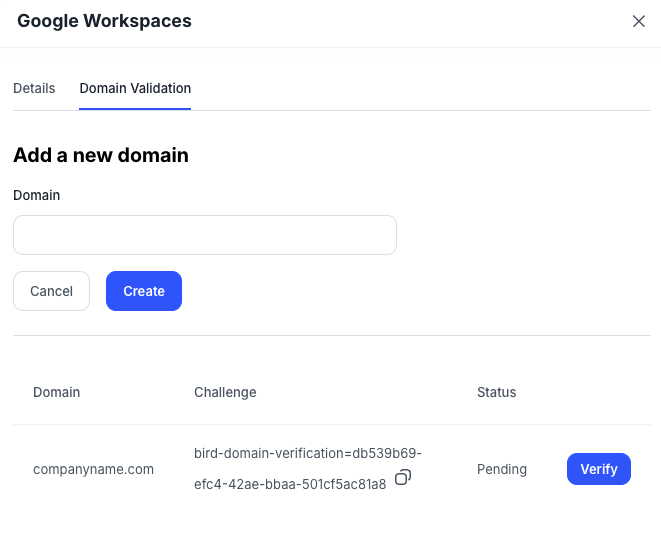Click Create to add the domain
This screenshot has width=661, height=543.
coord(143,291)
